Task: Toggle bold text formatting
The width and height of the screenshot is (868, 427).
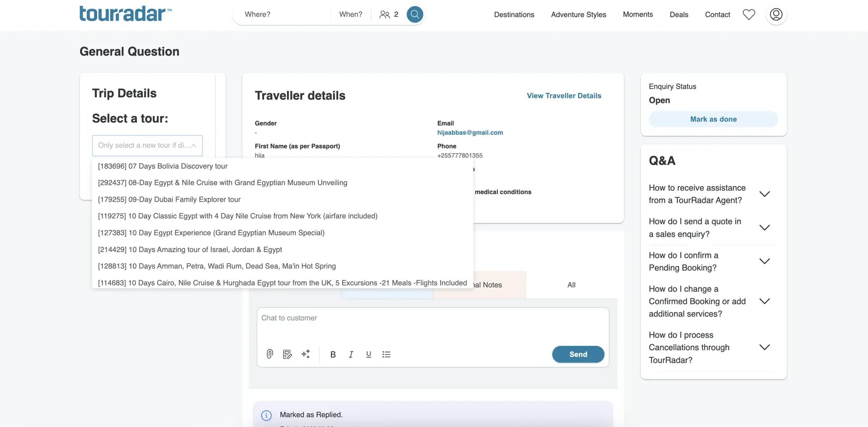Action: (333, 355)
